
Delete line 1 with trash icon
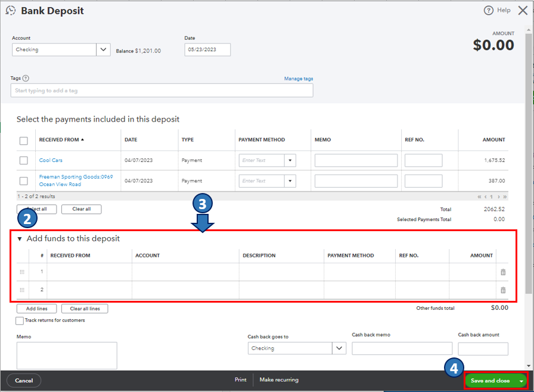[x=503, y=272]
